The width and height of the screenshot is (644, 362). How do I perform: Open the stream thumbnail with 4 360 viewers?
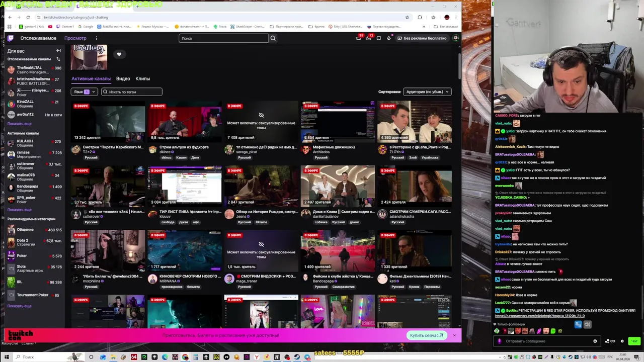(415, 122)
